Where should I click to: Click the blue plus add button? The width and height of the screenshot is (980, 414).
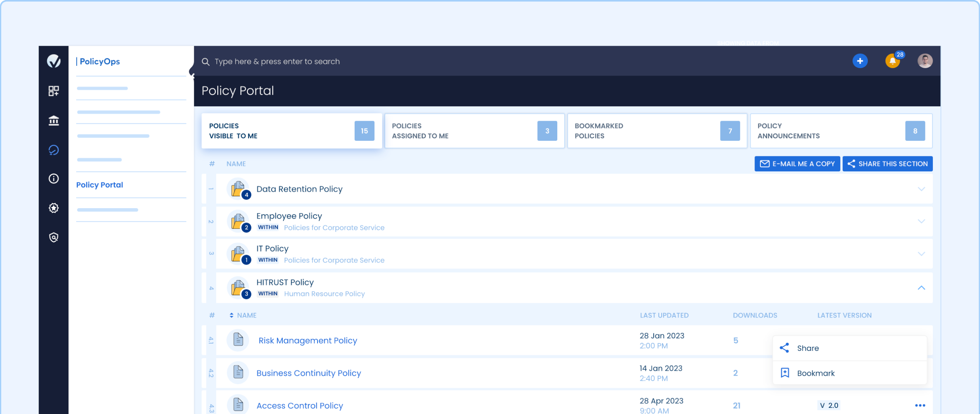pos(860,61)
